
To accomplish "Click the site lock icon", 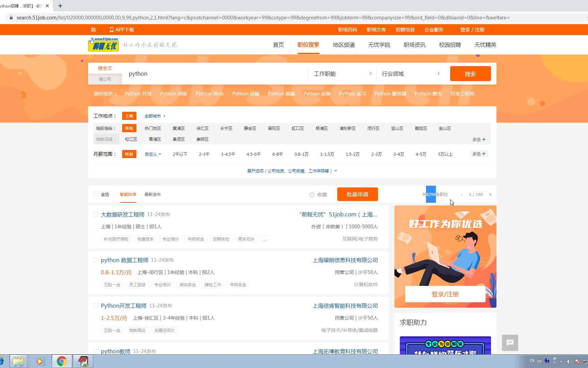I will [11, 18].
